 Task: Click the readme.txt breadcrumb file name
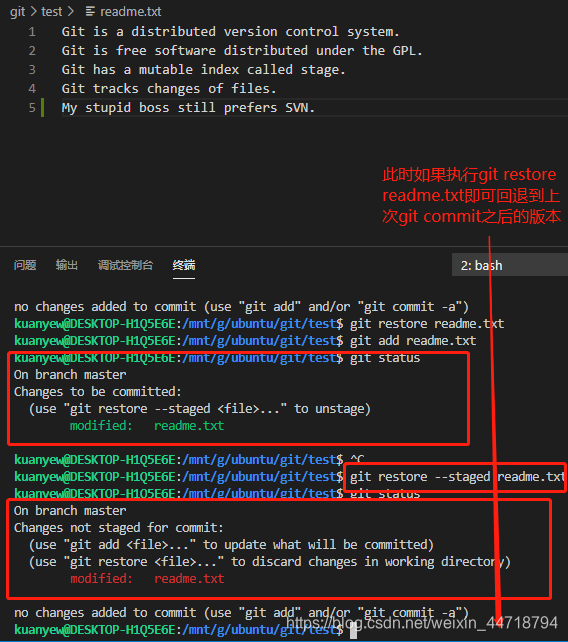(x=131, y=11)
